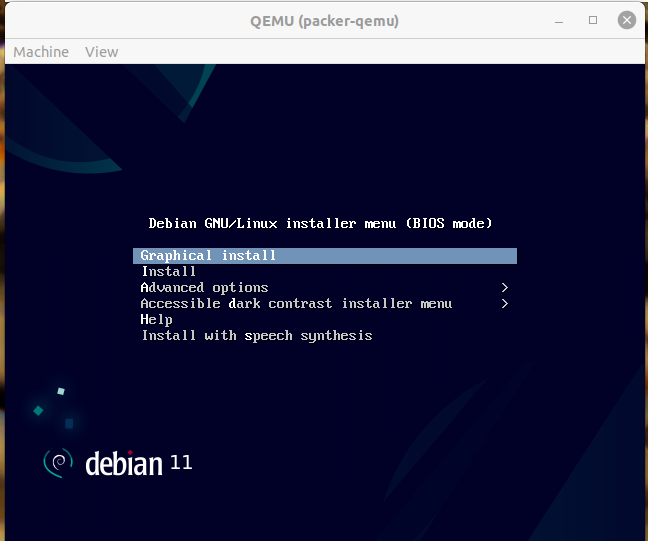Open the View menu
This screenshot has height=541, width=648.
pos(101,52)
